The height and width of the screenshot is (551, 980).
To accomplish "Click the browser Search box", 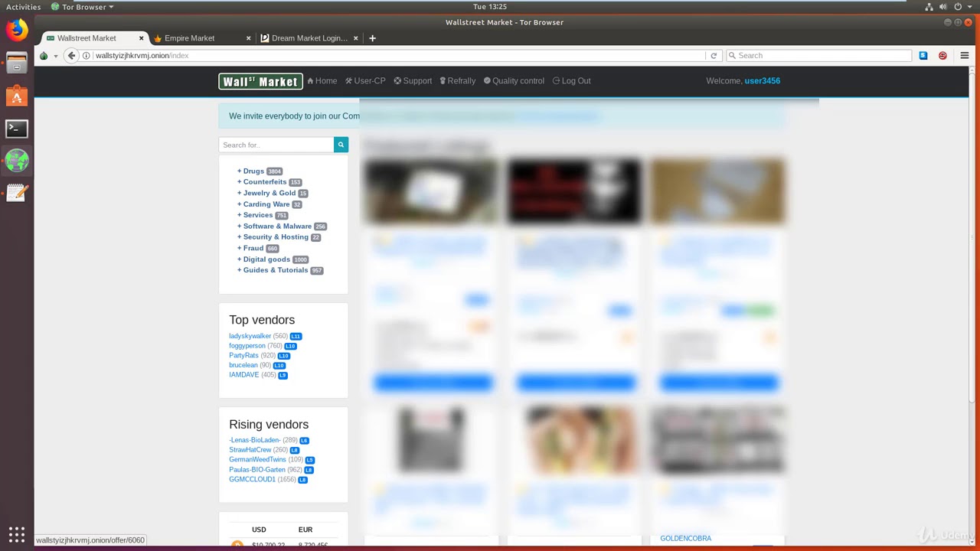I will point(818,56).
